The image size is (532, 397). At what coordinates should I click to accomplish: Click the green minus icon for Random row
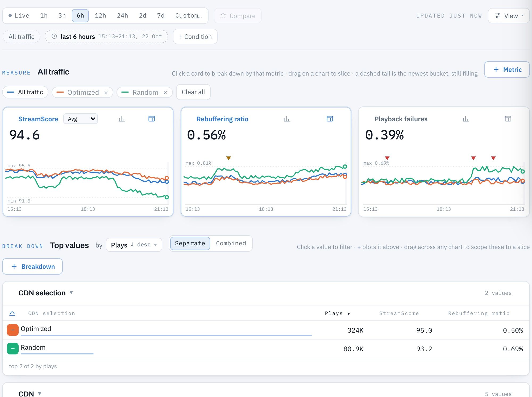tap(13, 349)
